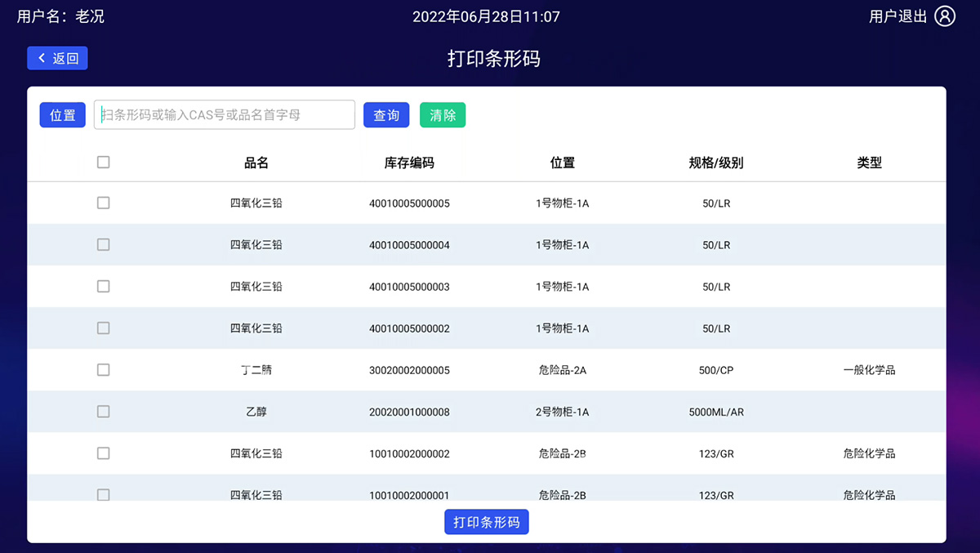Toggle the select-all checkbox in table header
This screenshot has height=553, width=980.
pos(103,163)
